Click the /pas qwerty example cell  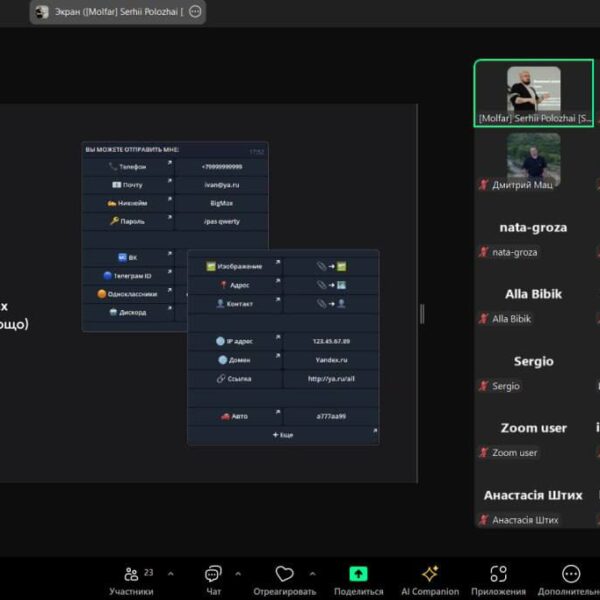222,221
